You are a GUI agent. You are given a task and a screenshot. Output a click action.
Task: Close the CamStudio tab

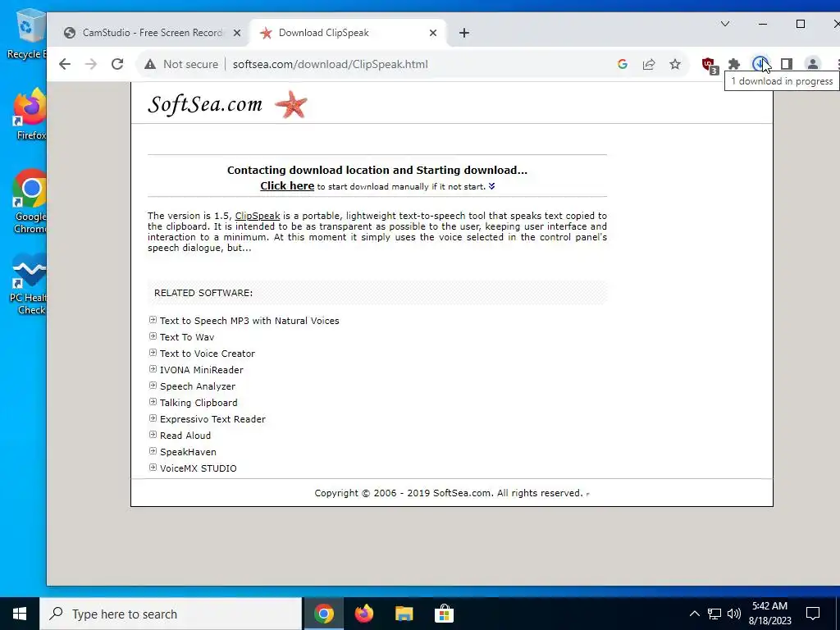click(x=237, y=33)
